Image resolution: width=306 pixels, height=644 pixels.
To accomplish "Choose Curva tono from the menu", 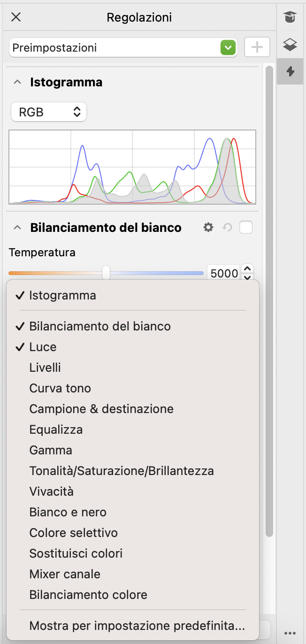I will tap(60, 389).
